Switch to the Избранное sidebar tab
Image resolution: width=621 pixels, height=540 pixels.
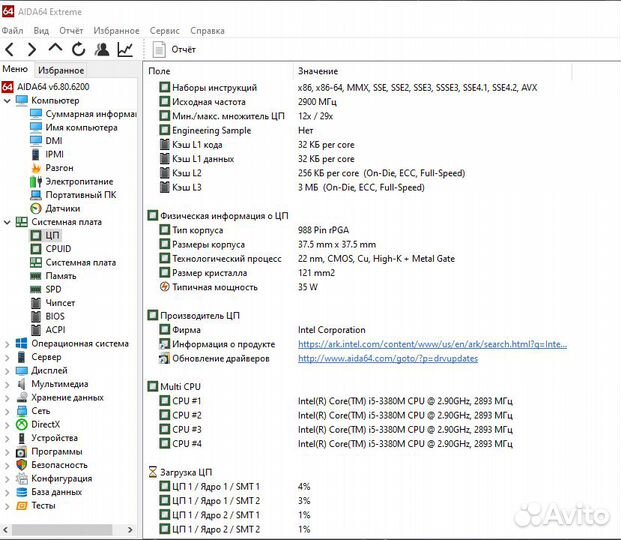tap(61, 70)
